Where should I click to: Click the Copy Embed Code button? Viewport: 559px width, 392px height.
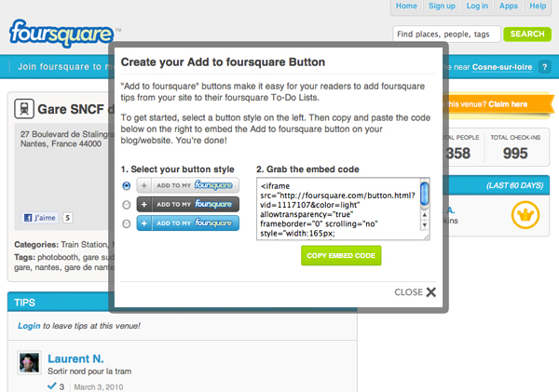[341, 255]
